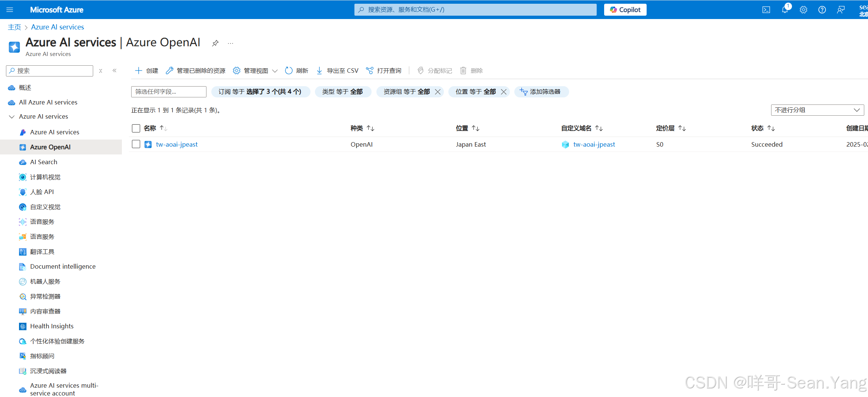Screen dimensions: 868x397
Task: Select Document intelligence in the sidebar
Action: pyautogui.click(x=63, y=266)
